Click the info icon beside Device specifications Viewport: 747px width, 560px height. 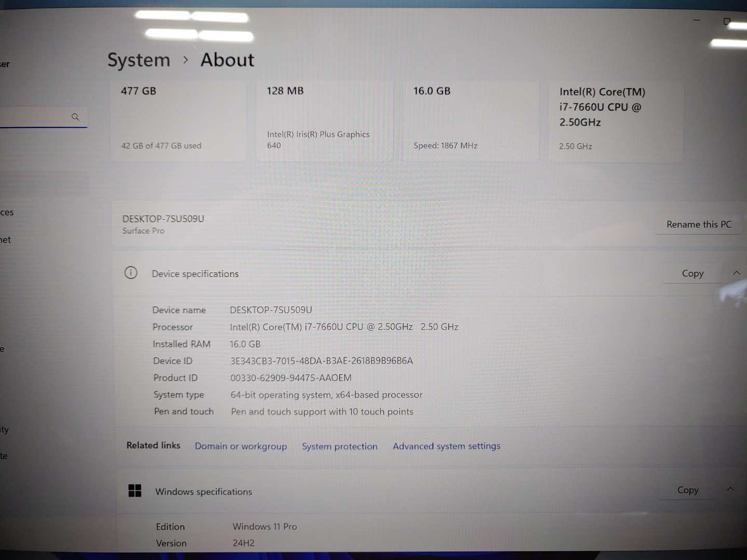[131, 272]
